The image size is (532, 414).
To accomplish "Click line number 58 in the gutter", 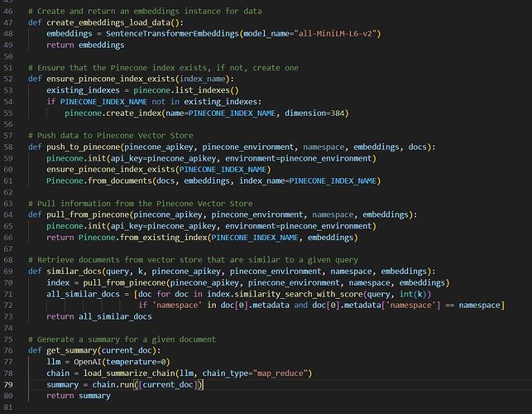I will point(8,147).
